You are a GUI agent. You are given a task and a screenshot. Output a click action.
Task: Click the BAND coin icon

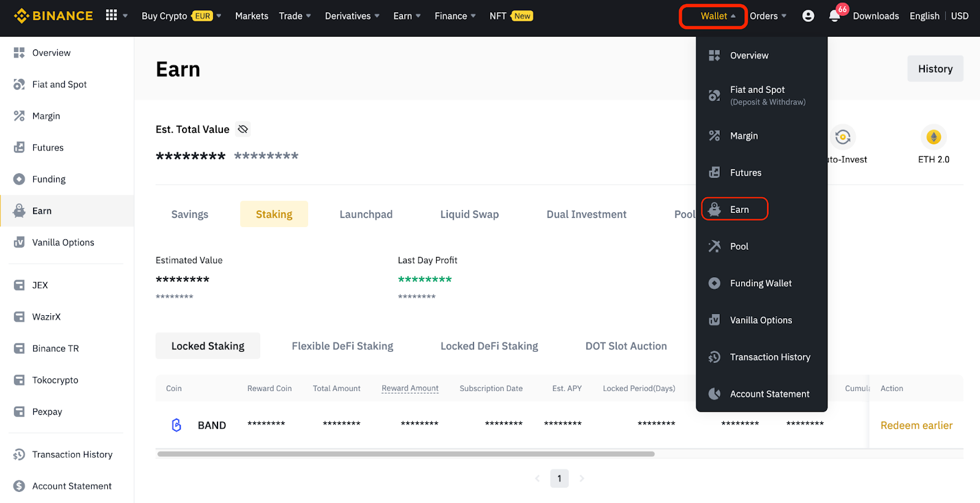click(x=176, y=425)
